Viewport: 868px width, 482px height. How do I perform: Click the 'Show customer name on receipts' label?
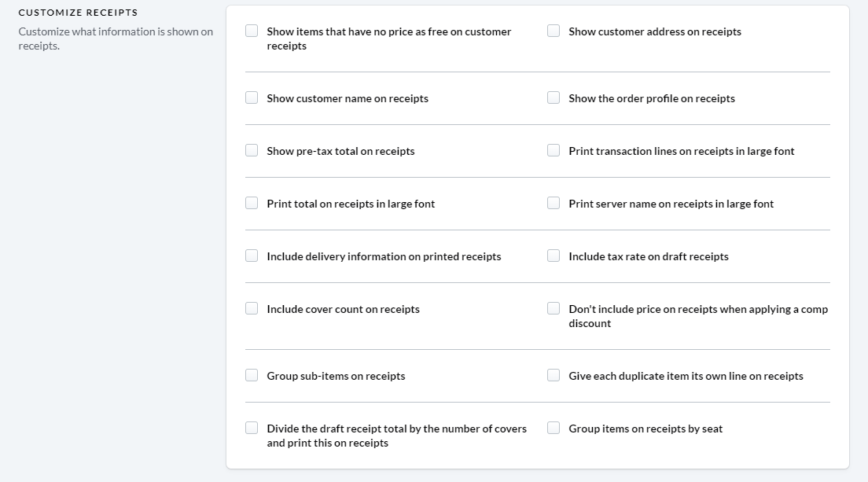(x=348, y=98)
